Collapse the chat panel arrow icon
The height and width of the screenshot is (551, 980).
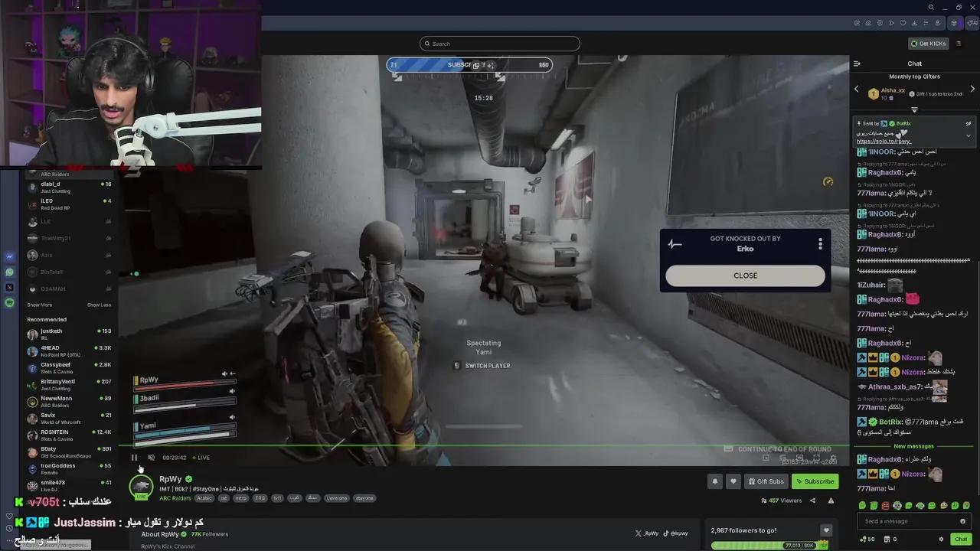point(857,64)
